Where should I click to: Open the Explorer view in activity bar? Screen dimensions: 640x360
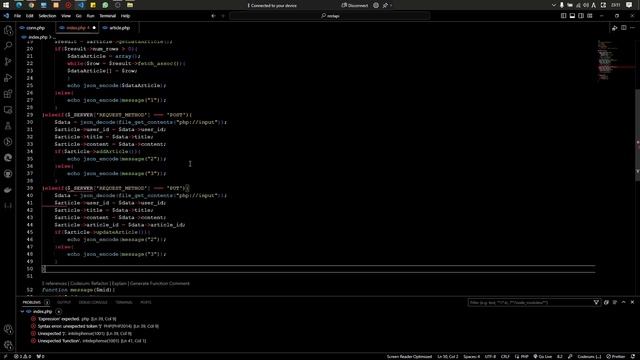click(8, 30)
